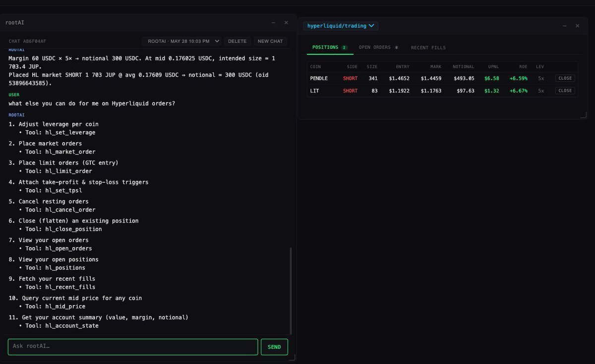Viewport: 595px width, 364px height.
Task: Click LIT notional $97.63
Action: [466, 91]
